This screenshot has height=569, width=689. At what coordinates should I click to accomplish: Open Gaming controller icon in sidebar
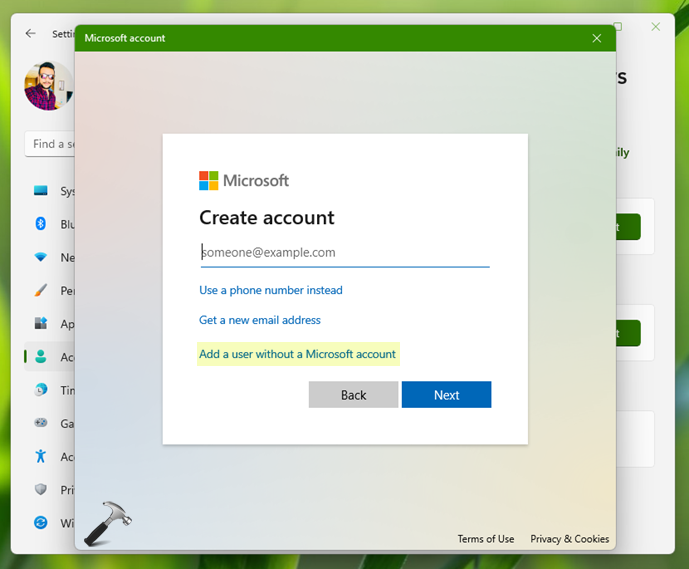tap(40, 423)
